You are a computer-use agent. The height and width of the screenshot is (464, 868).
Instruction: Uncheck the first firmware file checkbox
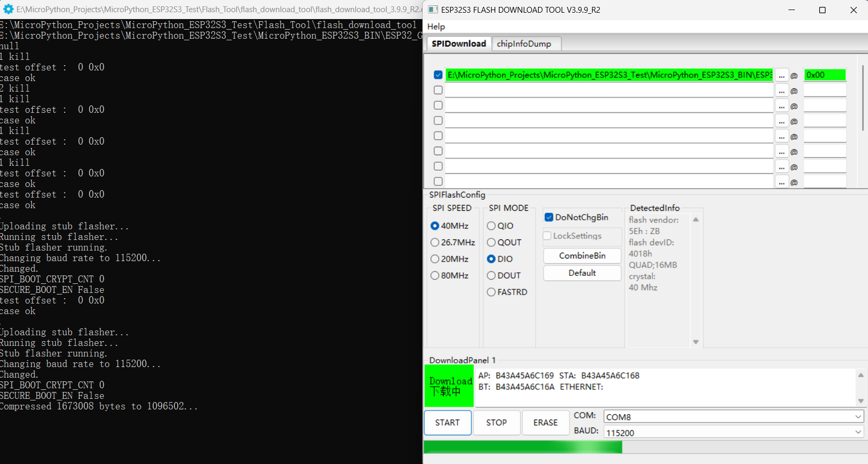(x=438, y=75)
